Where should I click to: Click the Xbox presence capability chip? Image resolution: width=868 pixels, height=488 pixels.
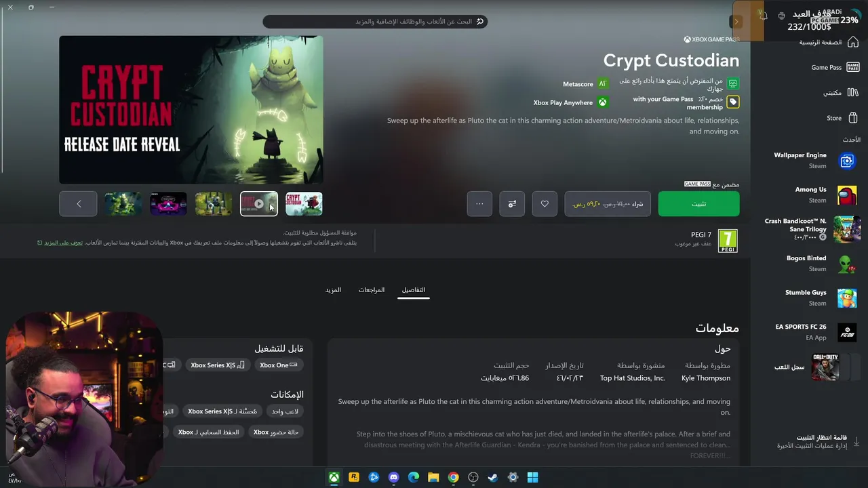coord(276,432)
